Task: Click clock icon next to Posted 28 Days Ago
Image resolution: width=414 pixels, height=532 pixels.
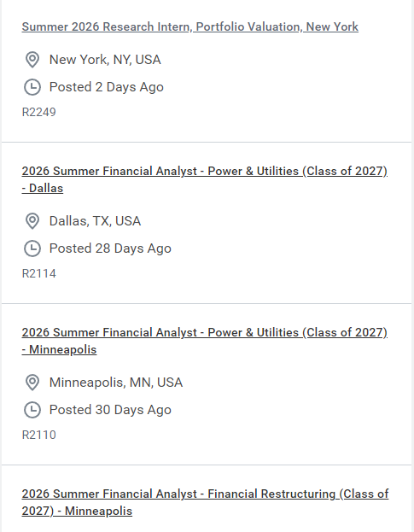Action: pos(32,248)
